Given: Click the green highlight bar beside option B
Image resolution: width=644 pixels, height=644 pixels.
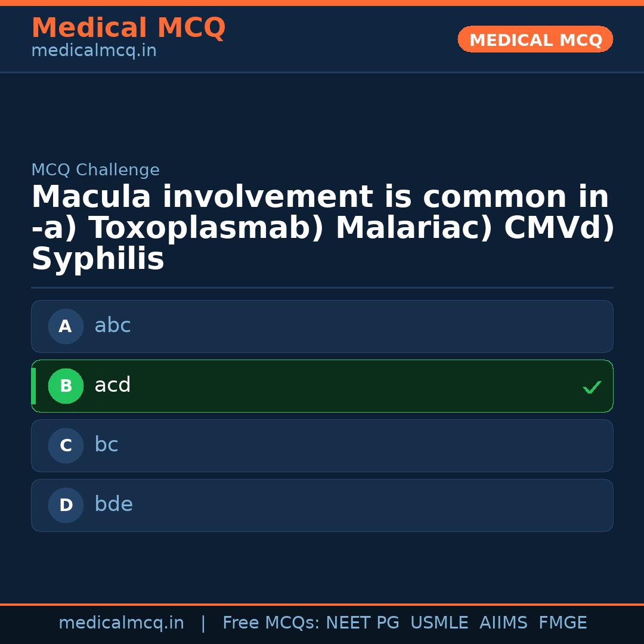Looking at the screenshot, I should pos(33,386).
